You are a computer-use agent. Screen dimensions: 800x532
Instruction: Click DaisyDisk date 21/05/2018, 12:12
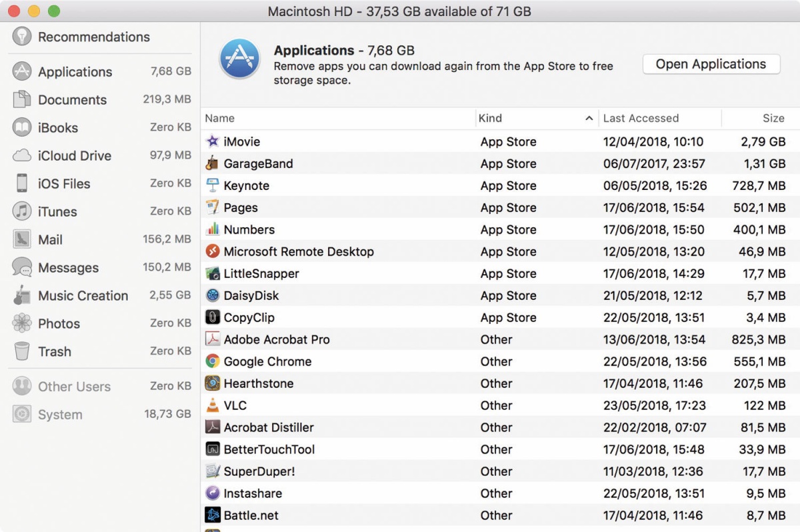pyautogui.click(x=653, y=295)
